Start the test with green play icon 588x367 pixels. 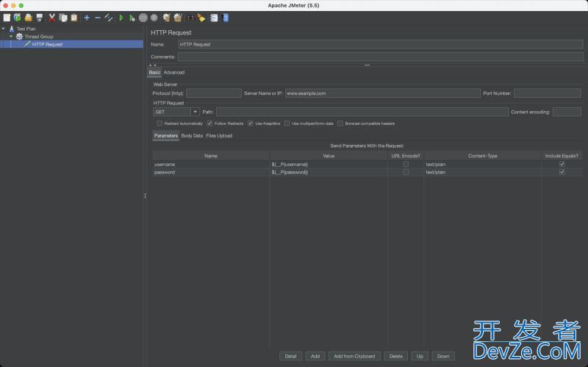pyautogui.click(x=121, y=18)
